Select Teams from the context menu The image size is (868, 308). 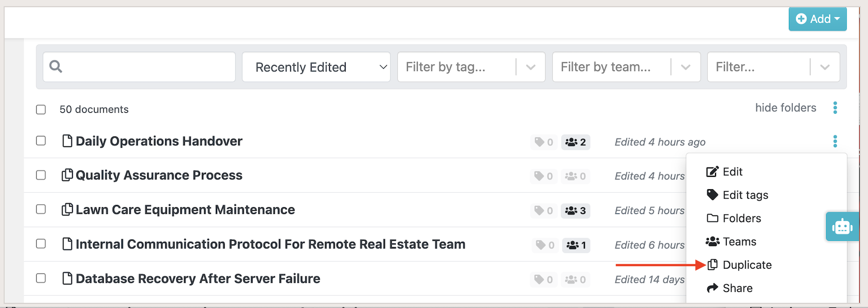731,241
